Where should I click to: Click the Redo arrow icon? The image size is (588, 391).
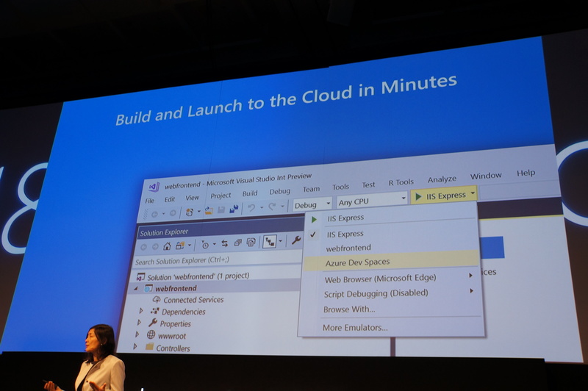272,207
